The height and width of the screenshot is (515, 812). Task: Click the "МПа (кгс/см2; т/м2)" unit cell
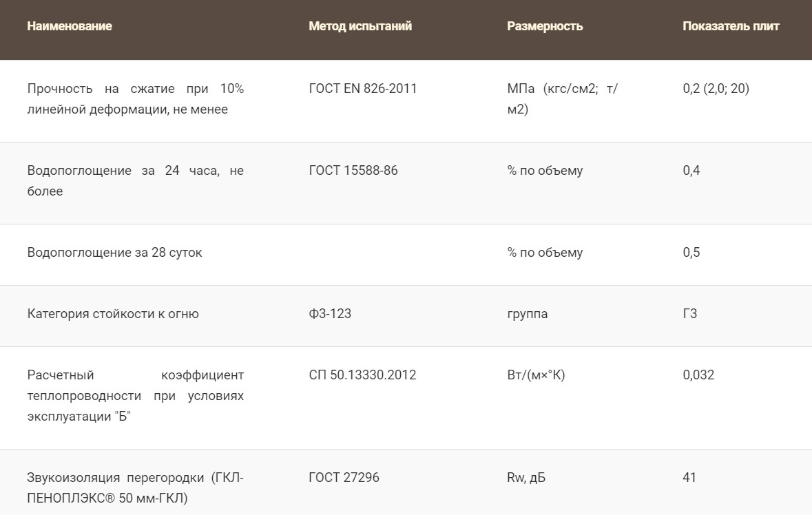point(562,99)
